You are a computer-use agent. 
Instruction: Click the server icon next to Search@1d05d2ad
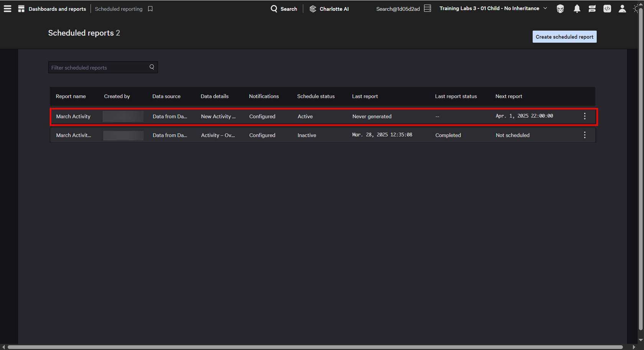[427, 8]
